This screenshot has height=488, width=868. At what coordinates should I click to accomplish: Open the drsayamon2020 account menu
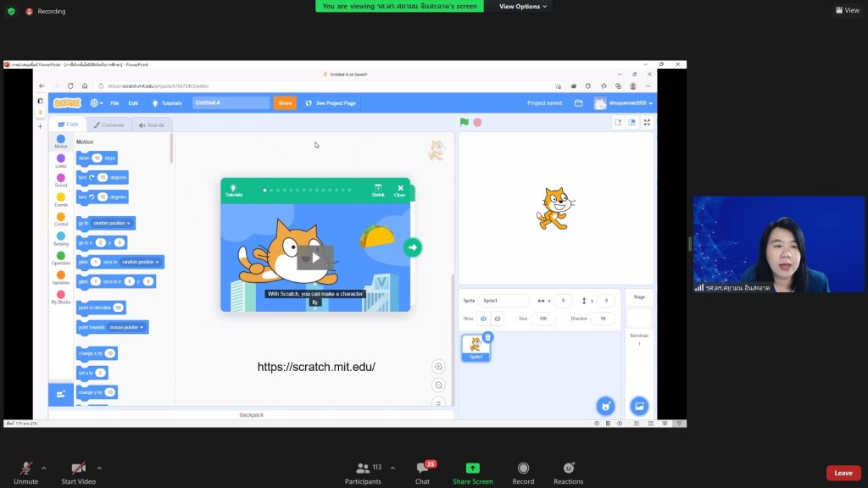pyautogui.click(x=624, y=103)
